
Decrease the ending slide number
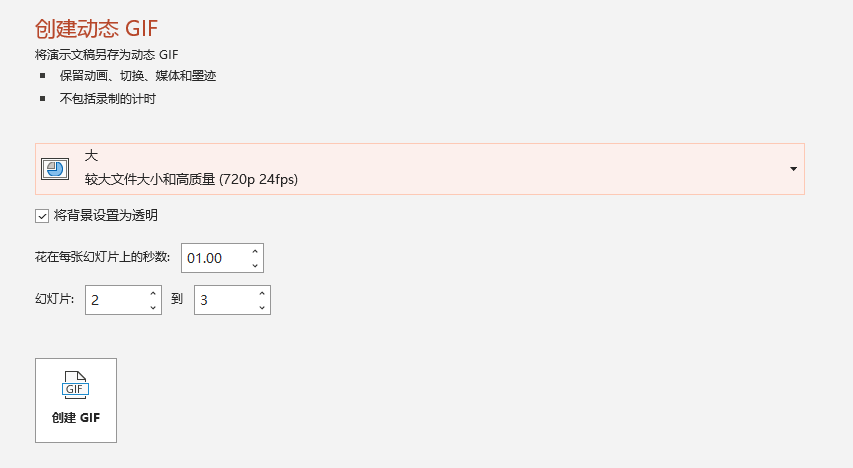click(x=262, y=307)
